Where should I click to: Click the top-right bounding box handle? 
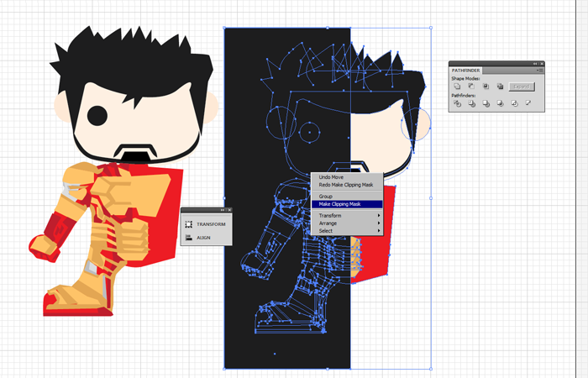tap(431, 28)
